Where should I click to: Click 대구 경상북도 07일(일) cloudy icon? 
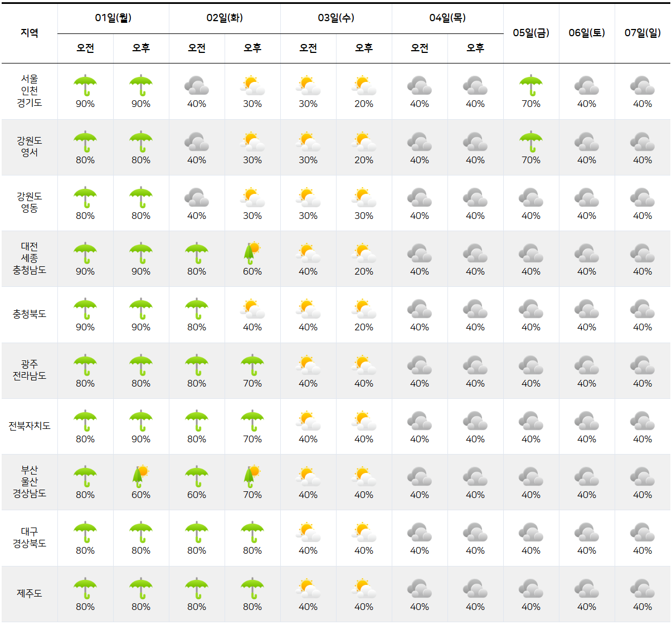pos(642,533)
